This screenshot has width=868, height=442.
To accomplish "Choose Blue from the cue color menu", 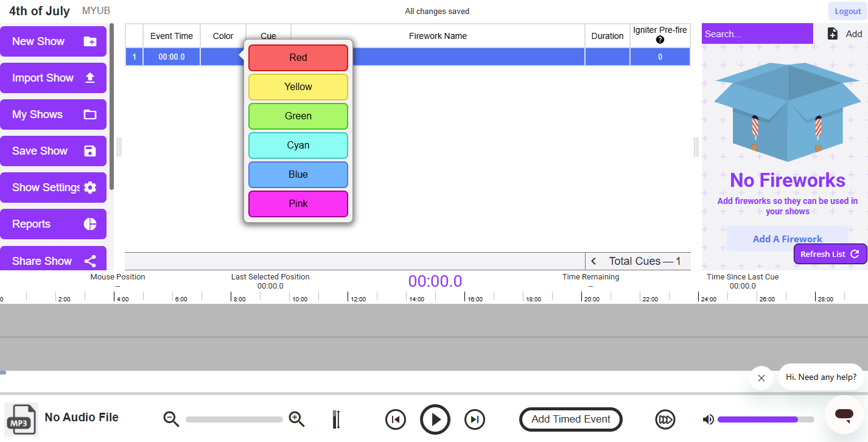I will (x=298, y=174).
